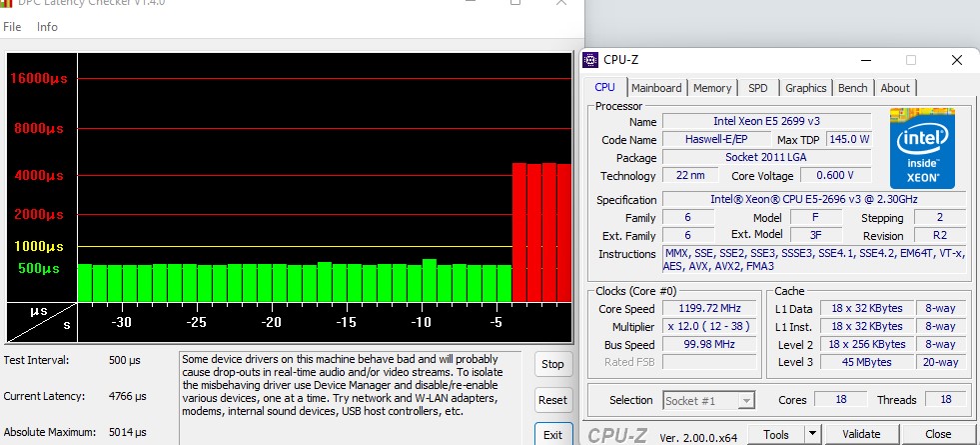This screenshot has height=445, width=980.
Task: Click the Core Voltage 0.600 V value
Action: coord(835,175)
